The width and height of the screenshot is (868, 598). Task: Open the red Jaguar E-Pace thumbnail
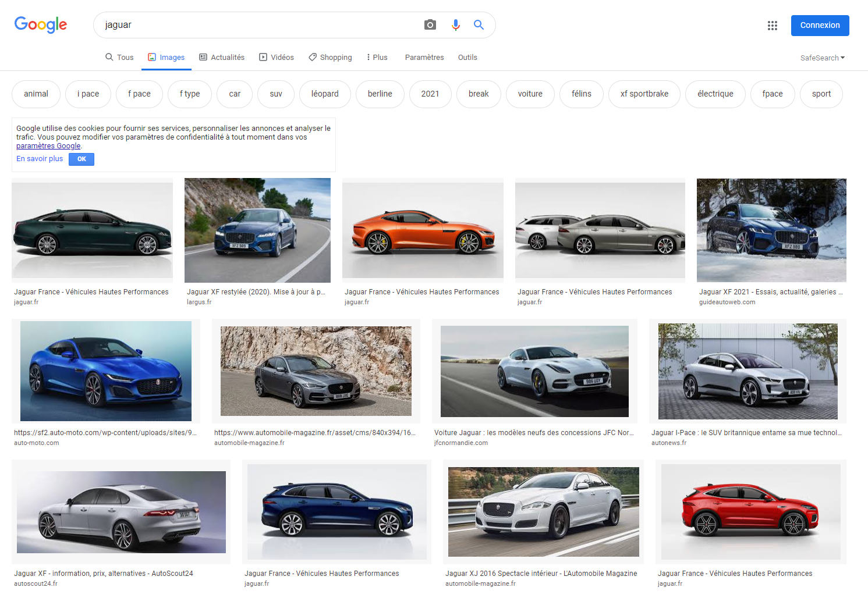point(751,512)
